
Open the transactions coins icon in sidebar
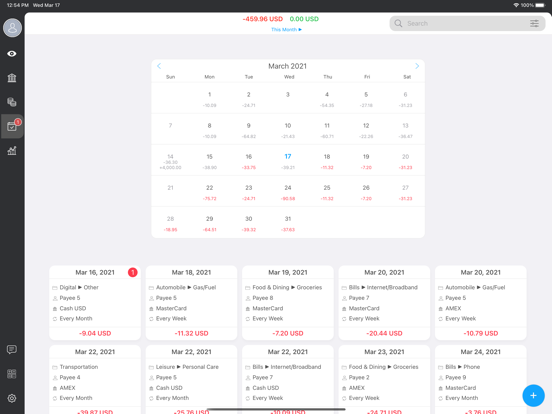coord(12,102)
